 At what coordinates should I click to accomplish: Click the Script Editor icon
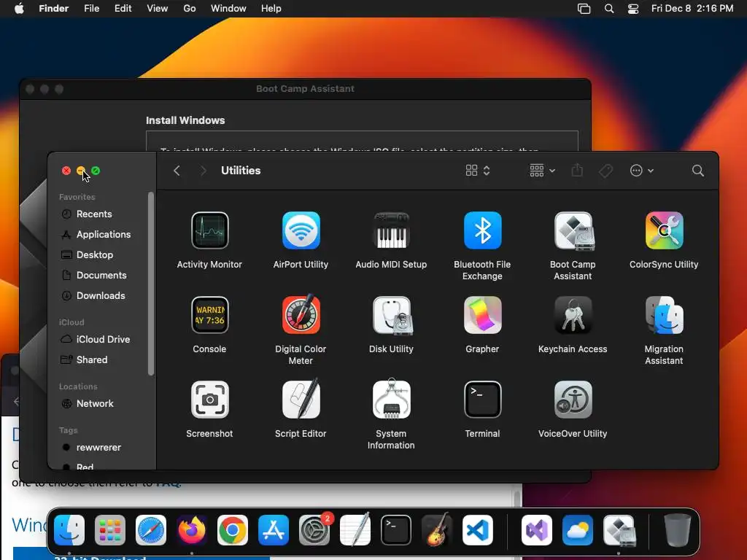[x=301, y=399]
